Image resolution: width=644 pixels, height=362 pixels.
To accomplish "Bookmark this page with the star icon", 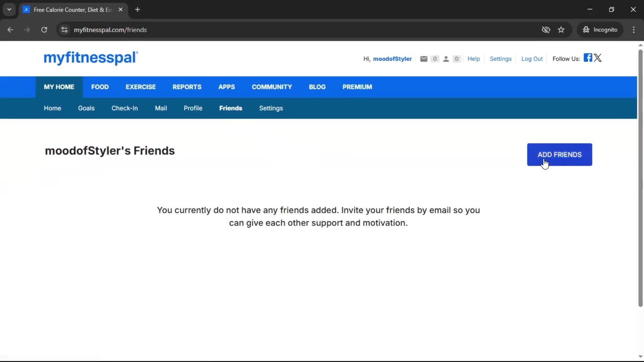I will 561,30.
